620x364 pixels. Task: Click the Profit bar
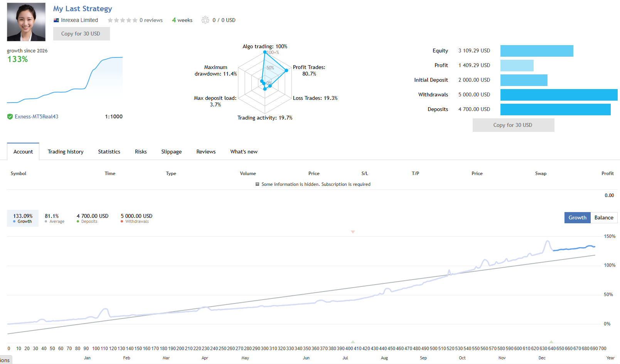point(517,66)
